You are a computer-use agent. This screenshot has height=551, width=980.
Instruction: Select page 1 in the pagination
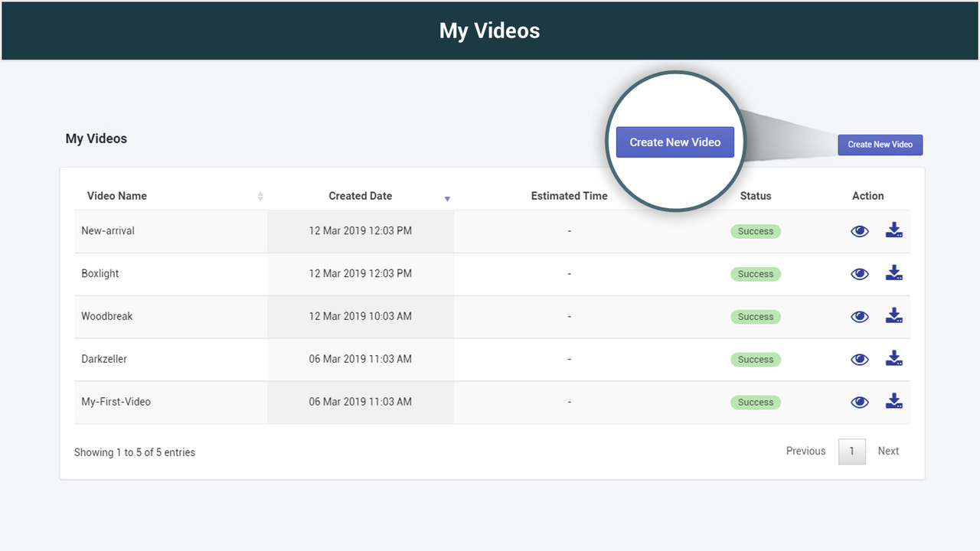coord(852,451)
